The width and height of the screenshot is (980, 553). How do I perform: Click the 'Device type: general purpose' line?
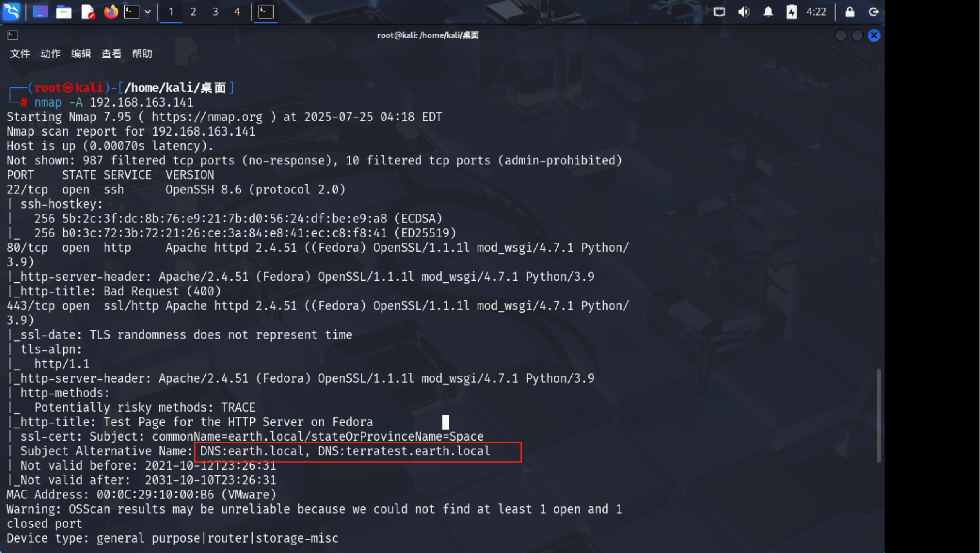[x=172, y=538]
